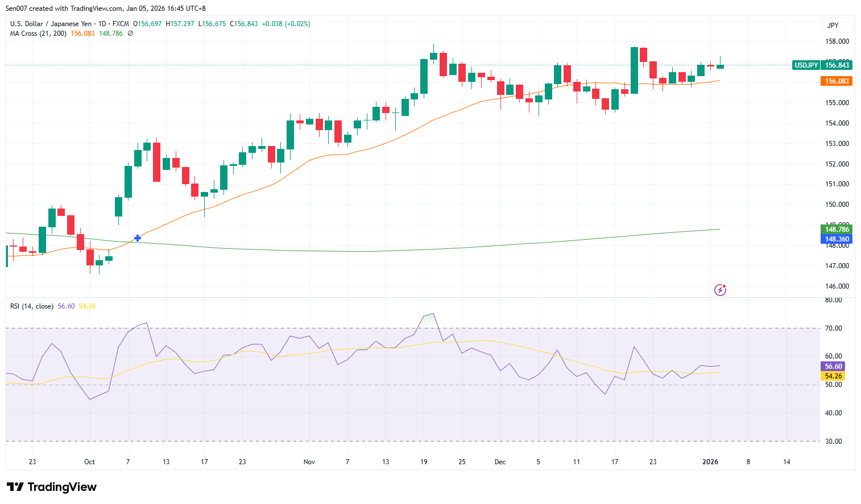861x504 pixels.
Task: Click the green 148.786 moving average label
Action: pyautogui.click(x=836, y=229)
